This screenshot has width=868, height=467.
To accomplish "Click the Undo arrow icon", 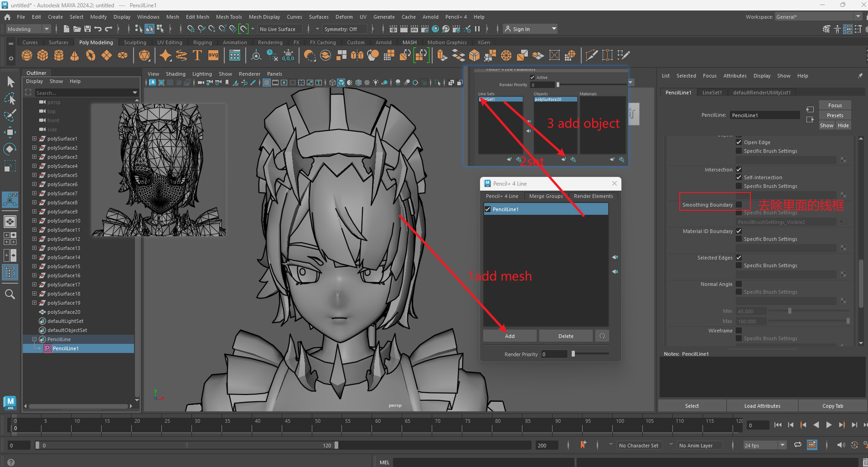I will pyautogui.click(x=98, y=29).
